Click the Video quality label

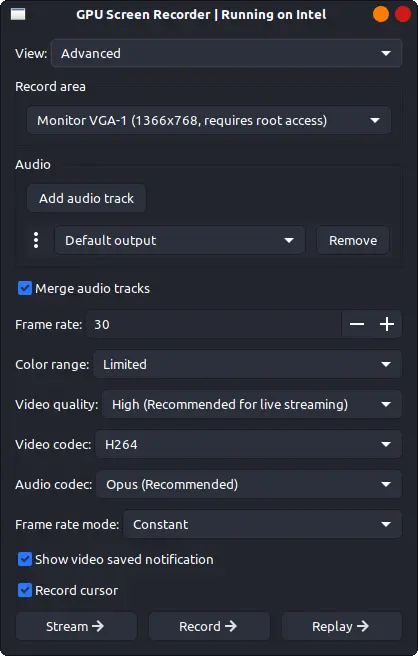(56, 405)
